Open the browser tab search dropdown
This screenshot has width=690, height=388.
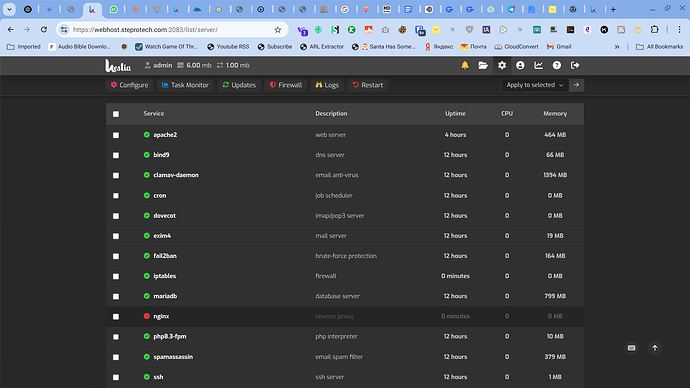pyautogui.click(x=9, y=9)
